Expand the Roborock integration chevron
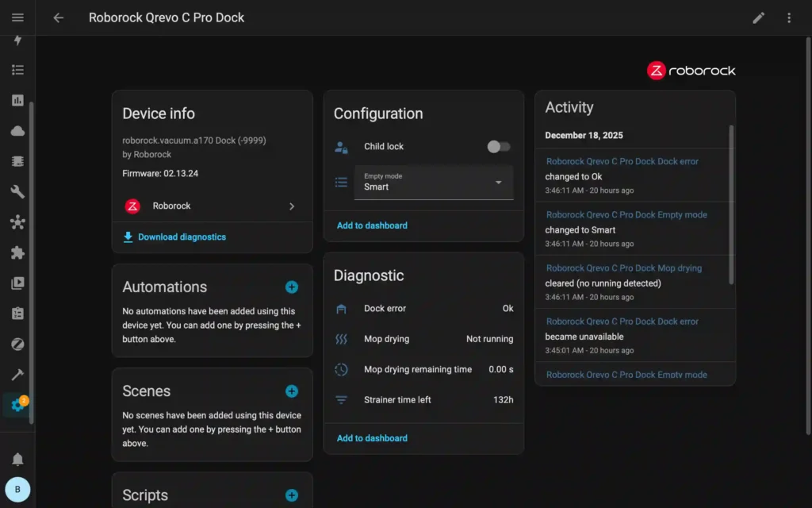 pos(291,206)
